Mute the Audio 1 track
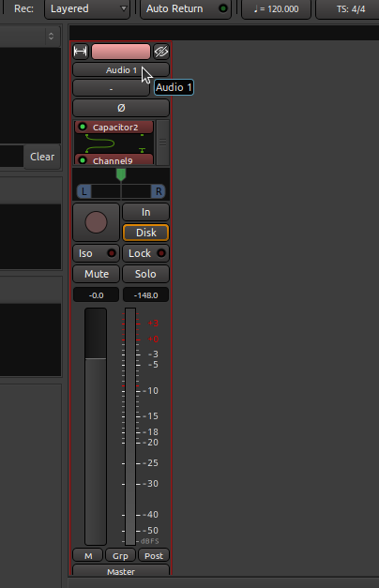 (96, 274)
